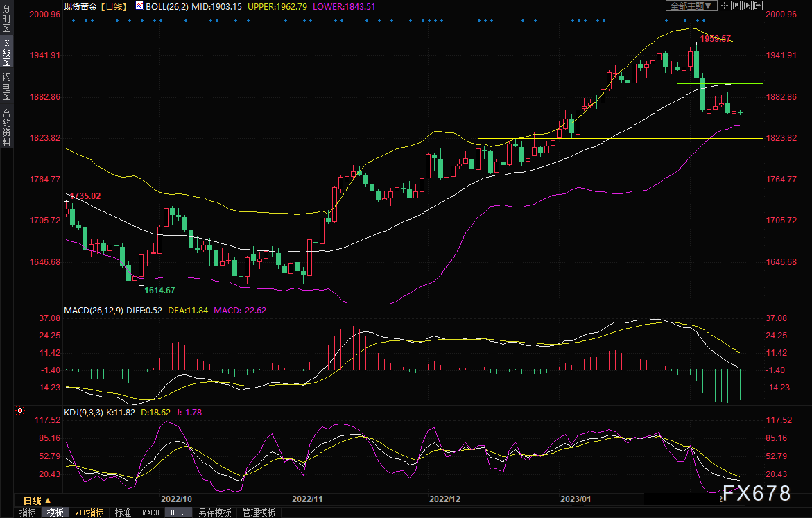Click the 2022/10 date label
This screenshot has width=812, height=518.
pos(176,499)
